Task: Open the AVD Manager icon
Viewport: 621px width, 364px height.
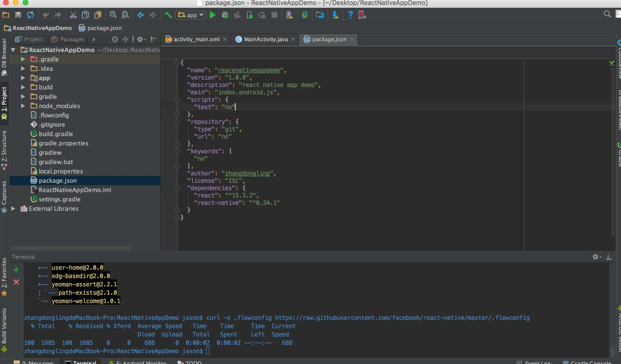Action: (289, 15)
